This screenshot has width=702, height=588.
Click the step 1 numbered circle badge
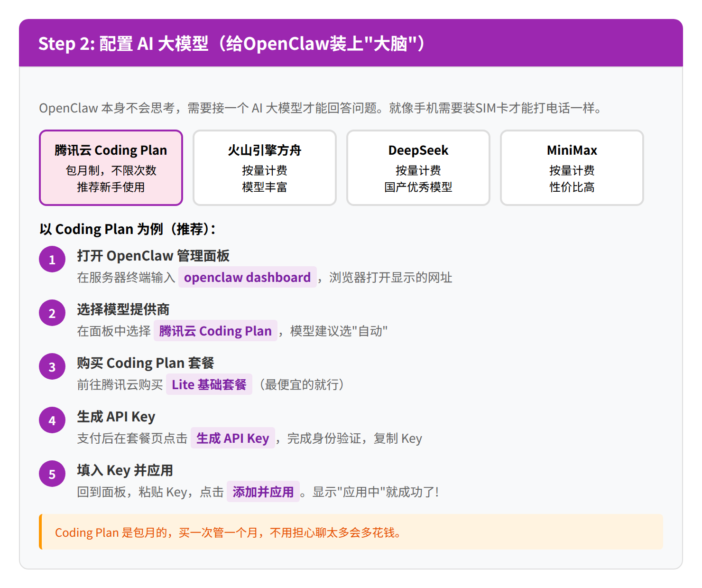52,259
